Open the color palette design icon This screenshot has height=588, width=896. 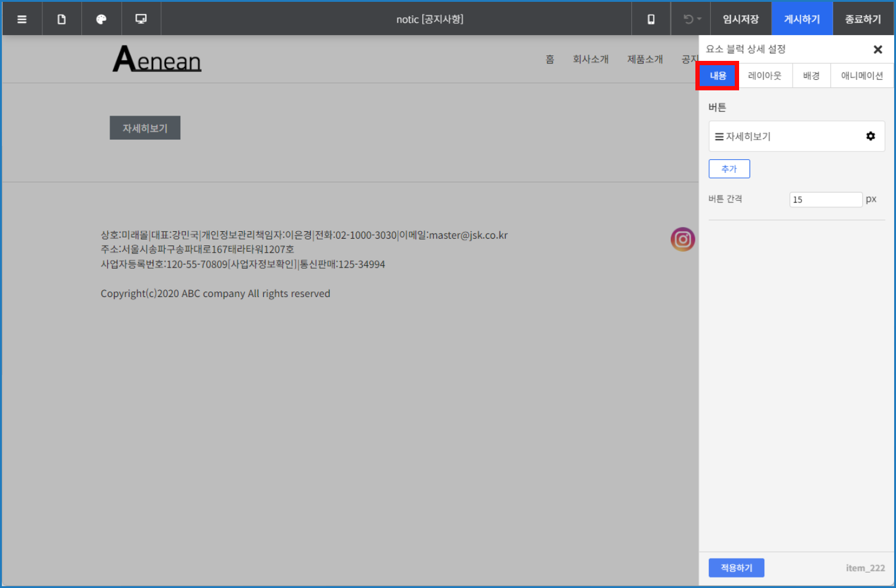[x=102, y=19]
